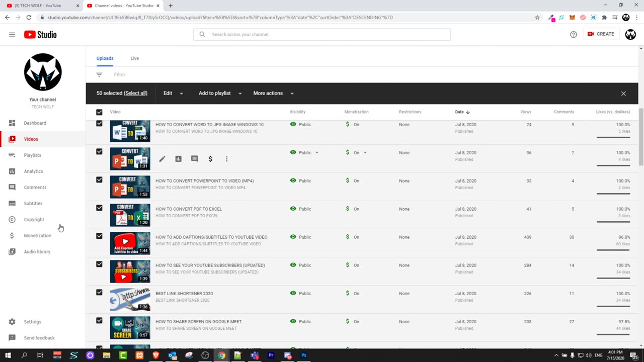
Task: Open three-dot options menu on hovered video
Action: (x=226, y=159)
